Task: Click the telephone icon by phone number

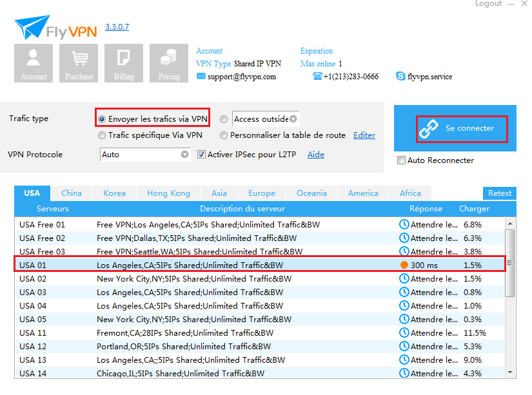Action: point(317,76)
